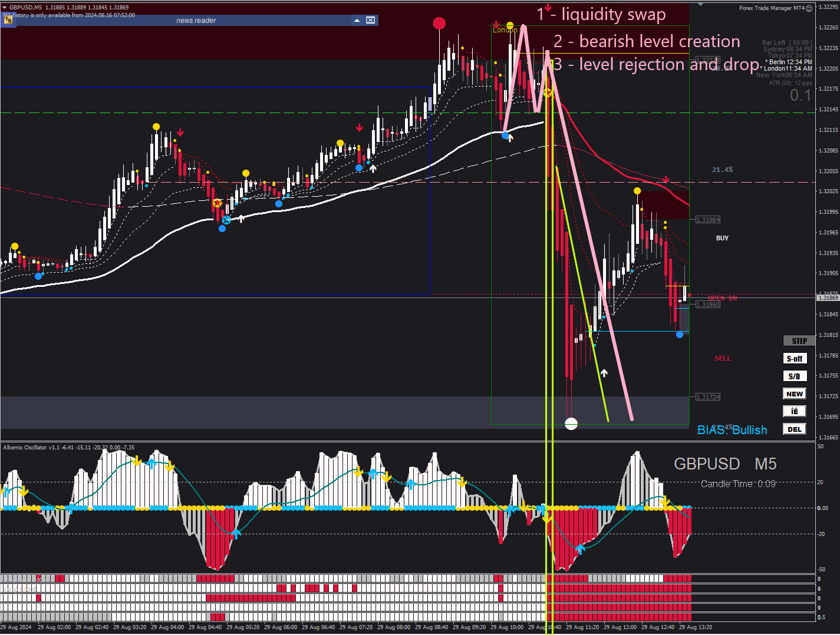Click the 1.31984 price level label

coord(708,220)
